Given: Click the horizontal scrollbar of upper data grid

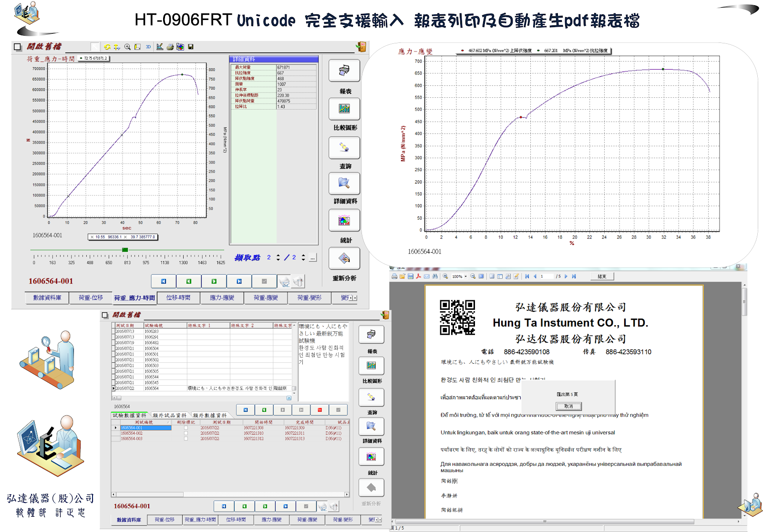Looking at the screenshot, I should 202,398.
